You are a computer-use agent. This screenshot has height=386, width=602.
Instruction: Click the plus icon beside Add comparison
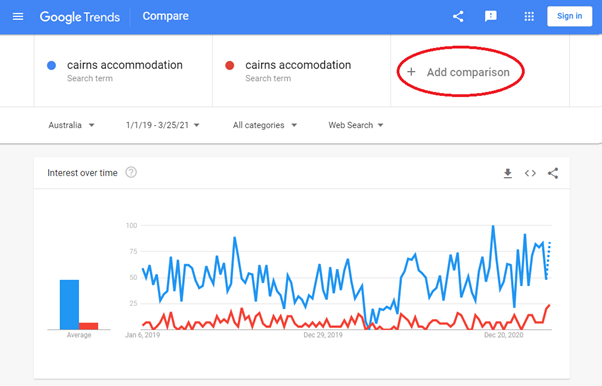tap(411, 72)
